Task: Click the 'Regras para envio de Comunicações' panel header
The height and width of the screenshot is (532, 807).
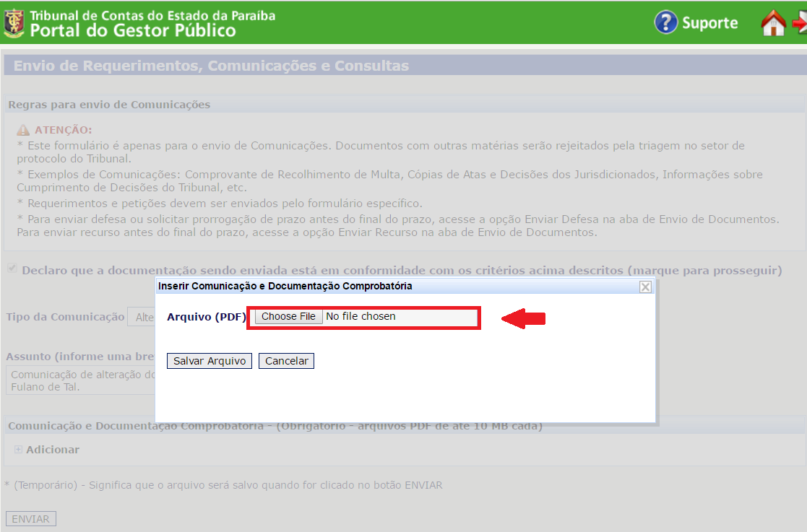Action: point(109,105)
